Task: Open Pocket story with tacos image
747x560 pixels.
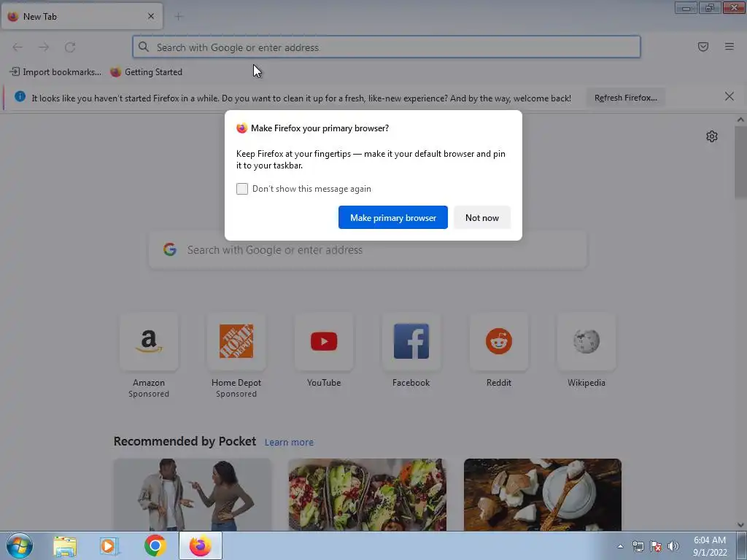Action: coord(368,495)
